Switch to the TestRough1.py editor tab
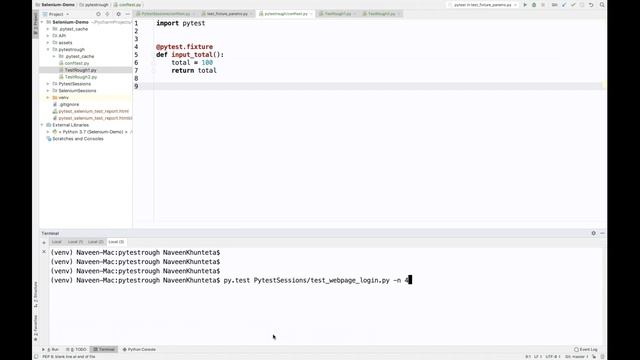Viewport: 640px width, 360px height. click(x=338, y=14)
